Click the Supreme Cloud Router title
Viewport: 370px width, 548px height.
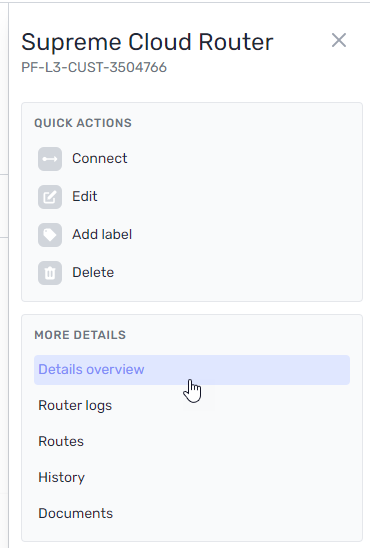pyautogui.click(x=147, y=42)
